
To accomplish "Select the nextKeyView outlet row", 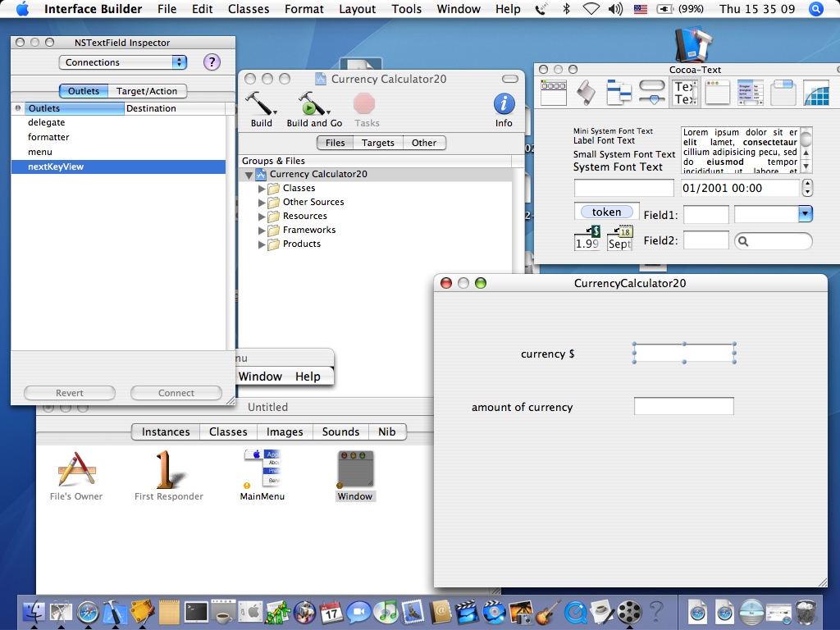I will click(x=118, y=167).
